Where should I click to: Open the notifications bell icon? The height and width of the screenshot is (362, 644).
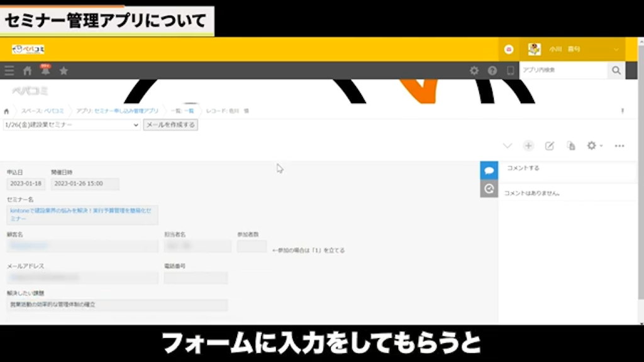point(44,70)
